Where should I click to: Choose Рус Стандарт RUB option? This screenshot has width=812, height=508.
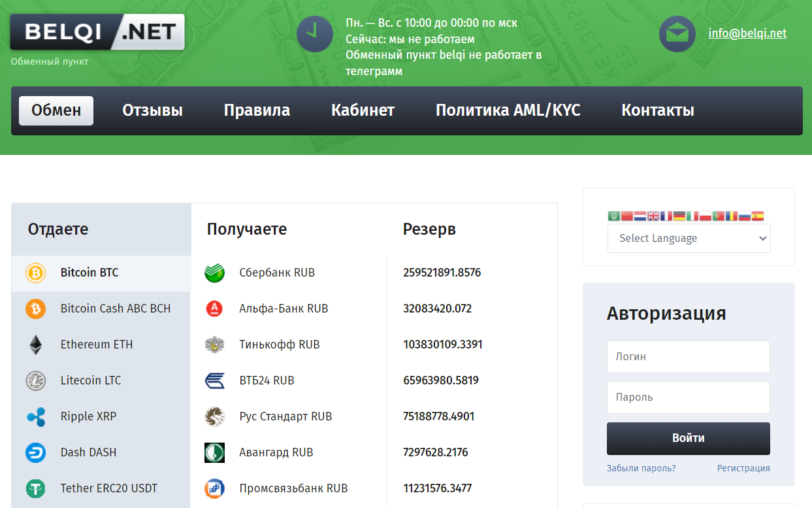[286, 416]
